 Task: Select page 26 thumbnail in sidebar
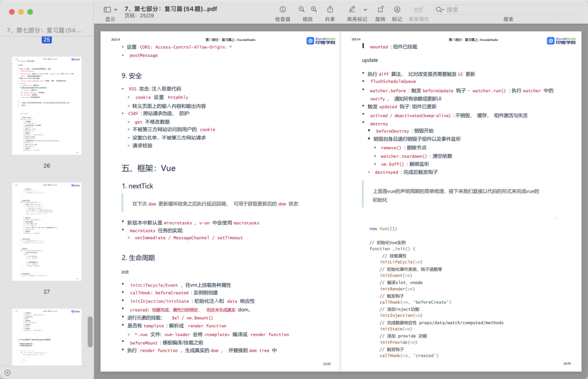click(47, 106)
